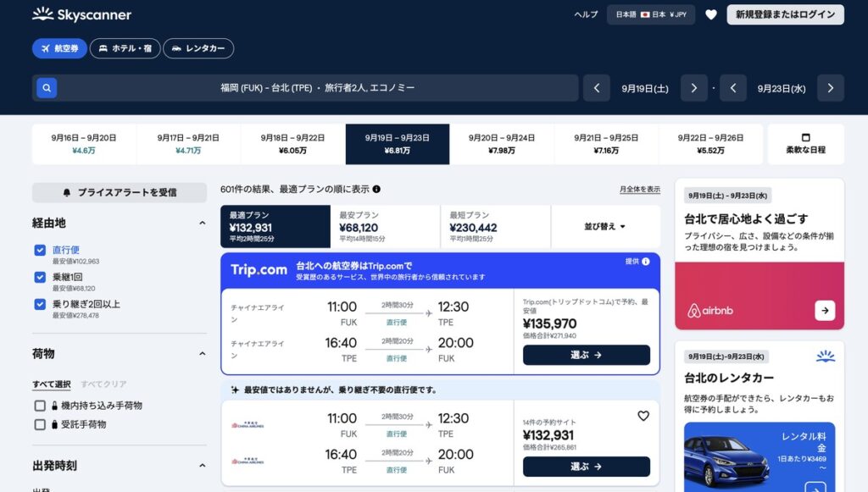
Task: Switch to the ホテル・宿 tab
Action: (x=125, y=48)
